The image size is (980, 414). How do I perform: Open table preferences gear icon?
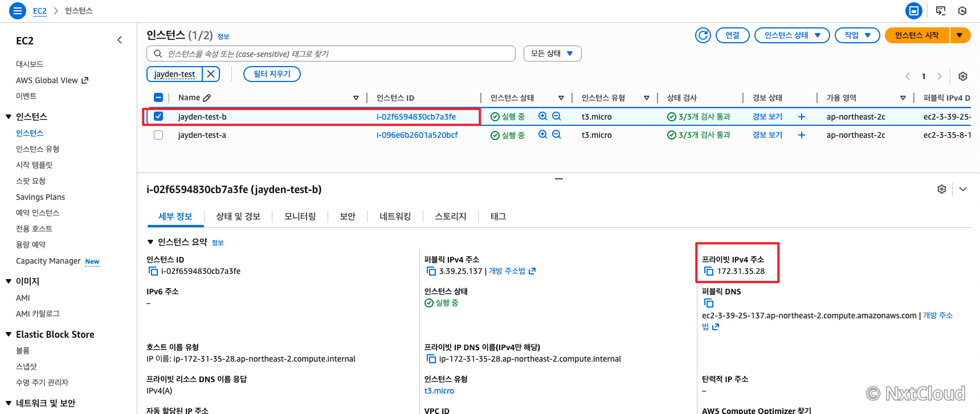pyautogui.click(x=963, y=76)
